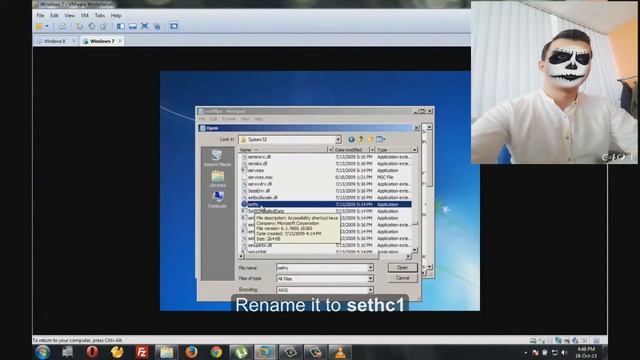Click the File name input field
Screen dimensions: 640x360
(322, 268)
